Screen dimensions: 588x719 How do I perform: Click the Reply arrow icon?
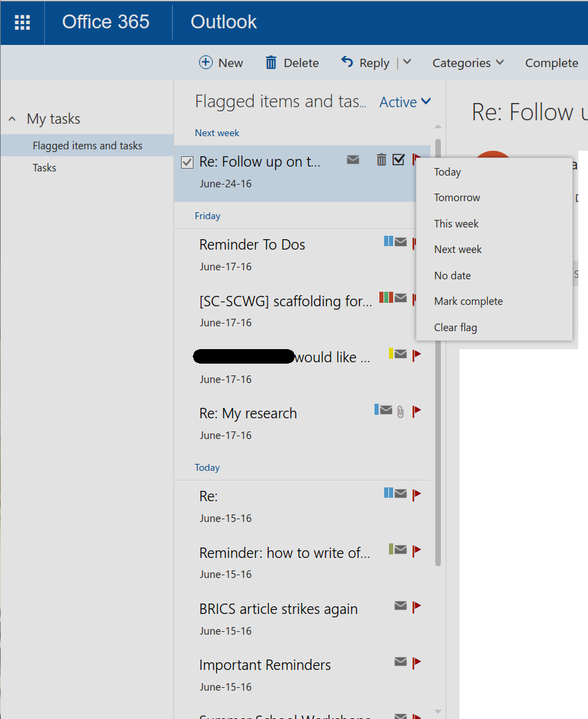[347, 62]
